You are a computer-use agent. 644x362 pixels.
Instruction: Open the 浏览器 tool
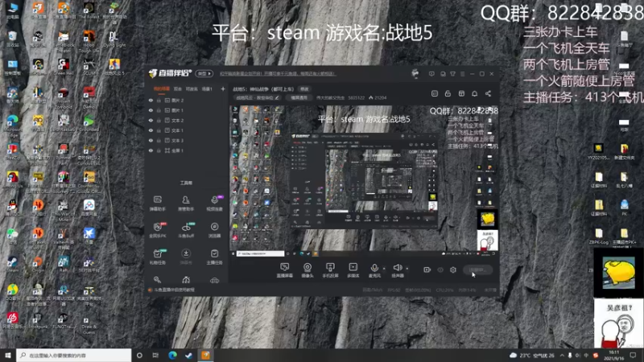point(214,230)
